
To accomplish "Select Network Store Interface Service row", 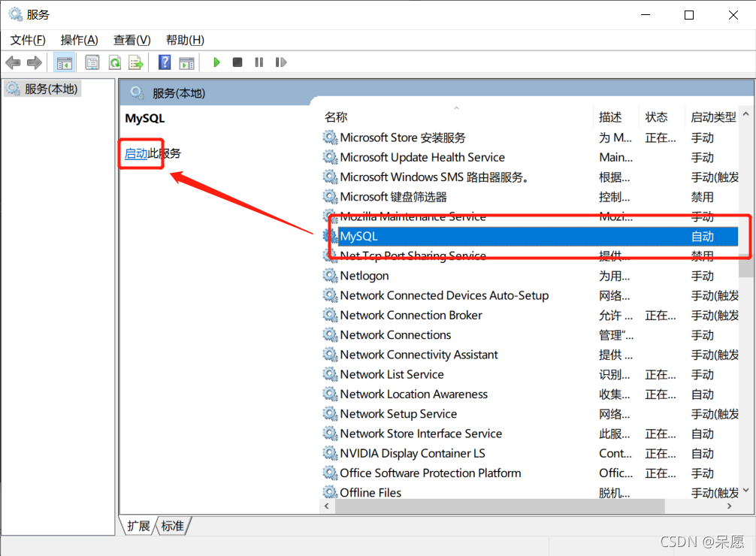I will coord(531,434).
